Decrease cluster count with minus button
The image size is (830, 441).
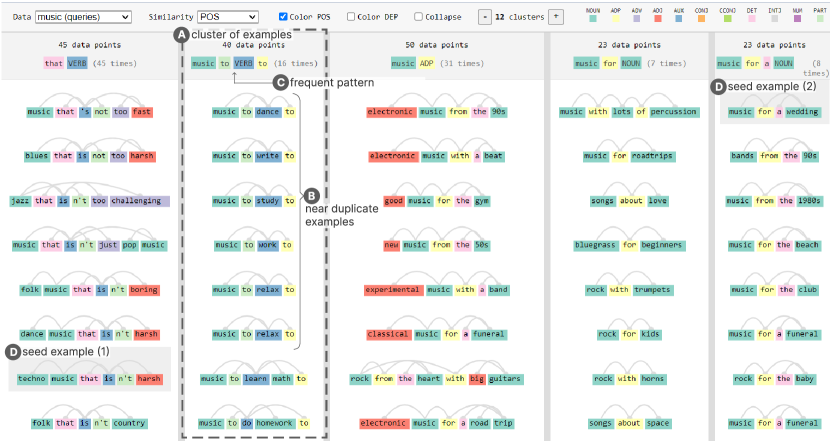point(485,17)
